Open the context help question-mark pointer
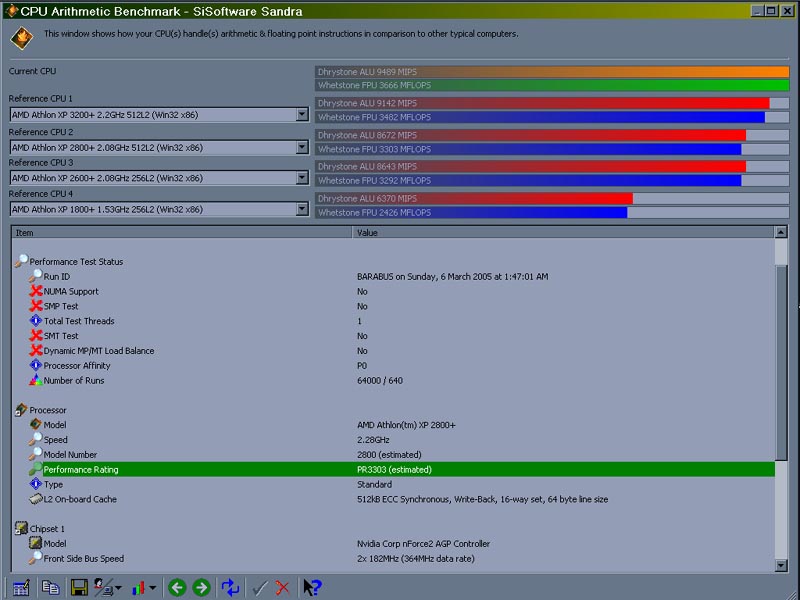The height and width of the screenshot is (600, 800). coord(312,588)
